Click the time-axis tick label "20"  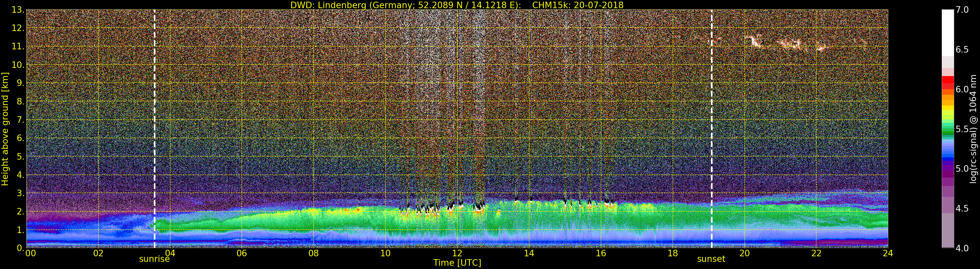(x=744, y=253)
